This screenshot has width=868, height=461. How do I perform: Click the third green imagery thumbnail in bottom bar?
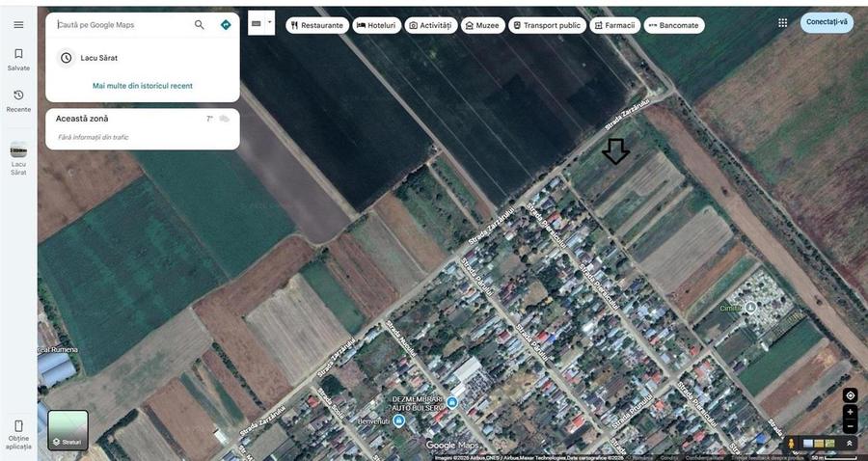(x=829, y=444)
